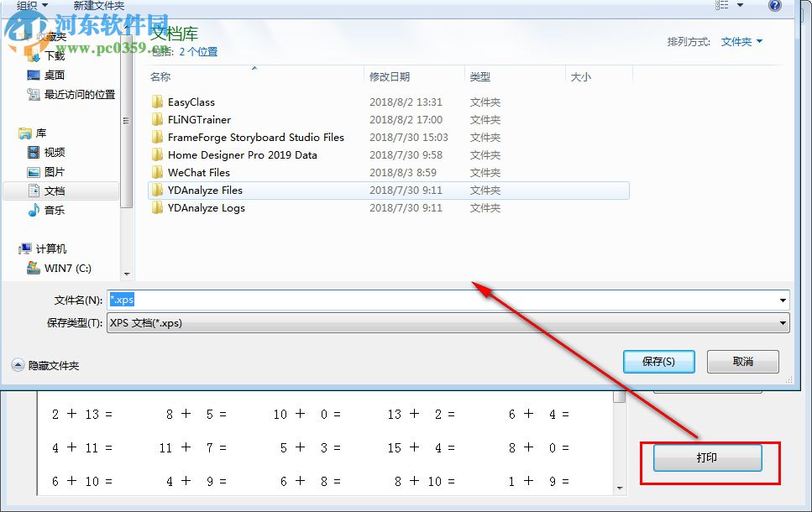Click the 打印 button
812x512 pixels.
[x=707, y=457]
